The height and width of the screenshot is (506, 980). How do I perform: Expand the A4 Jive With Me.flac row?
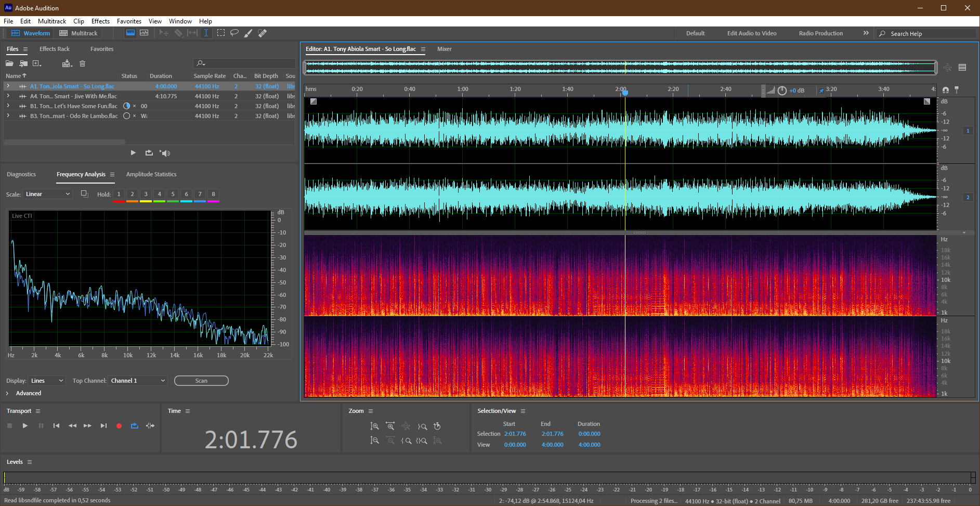click(x=8, y=96)
